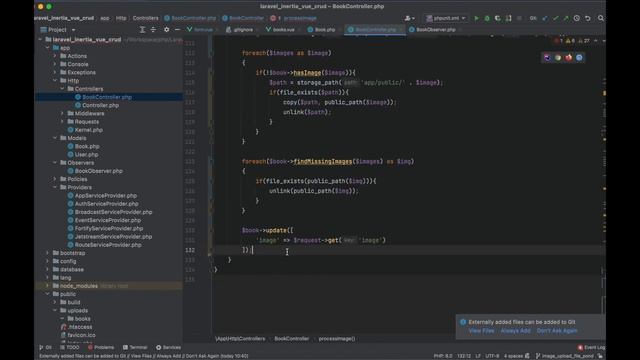This screenshot has height=360, width=640.
Task: Start debugging with the green bug icon
Action: coord(487,18)
